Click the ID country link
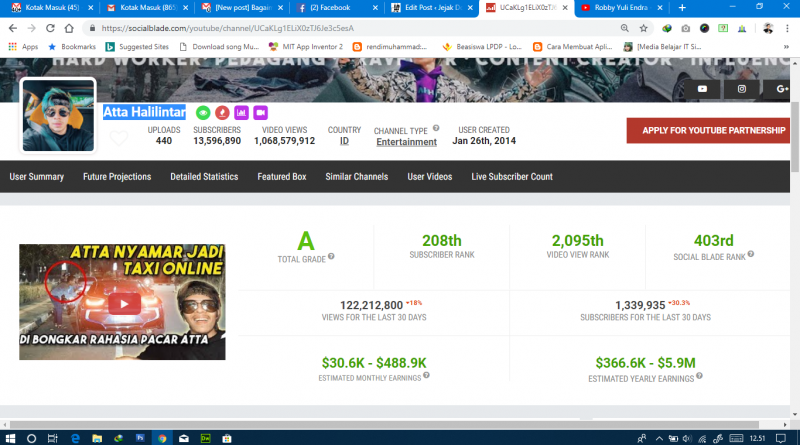This screenshot has height=445, width=800. (x=344, y=141)
